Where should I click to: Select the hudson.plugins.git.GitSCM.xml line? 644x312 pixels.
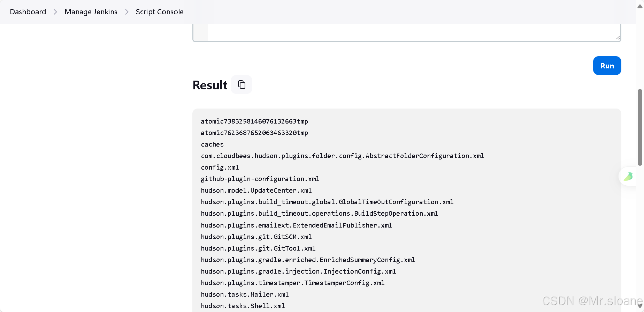[x=256, y=237]
